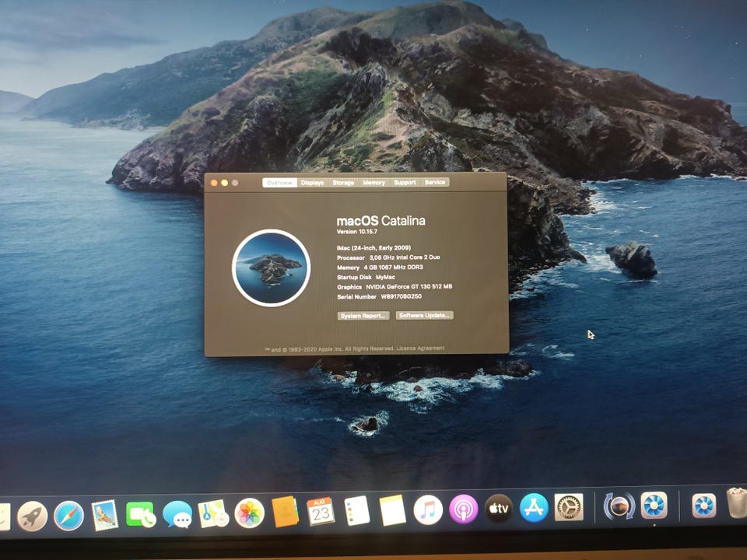Image resolution: width=747 pixels, height=560 pixels.
Task: Switch to the Displays tab
Action: 313,183
